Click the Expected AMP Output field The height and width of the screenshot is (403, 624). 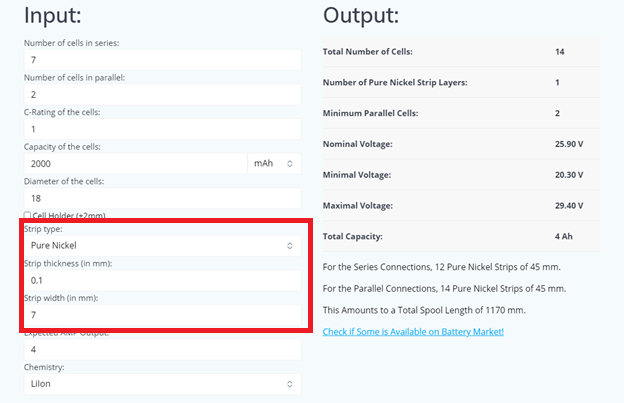click(161, 350)
